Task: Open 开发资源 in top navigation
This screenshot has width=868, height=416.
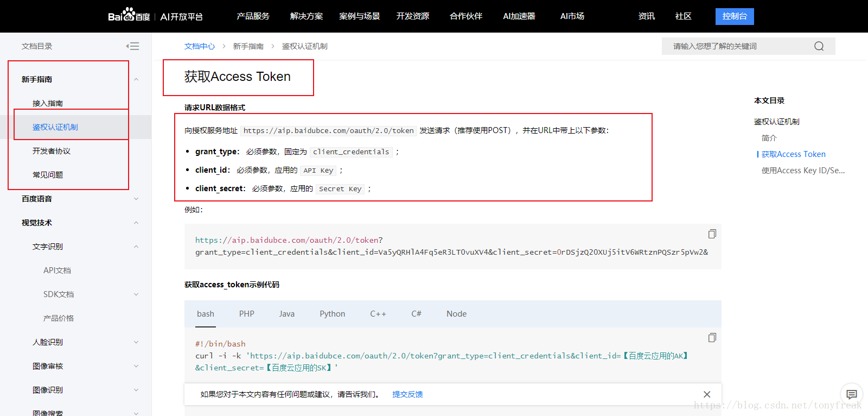Action: (413, 16)
